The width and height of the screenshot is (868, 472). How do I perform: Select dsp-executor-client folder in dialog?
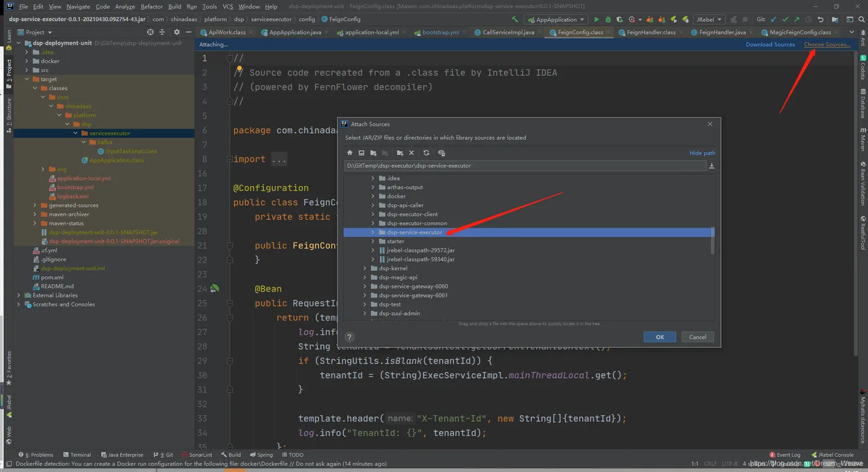(412, 214)
